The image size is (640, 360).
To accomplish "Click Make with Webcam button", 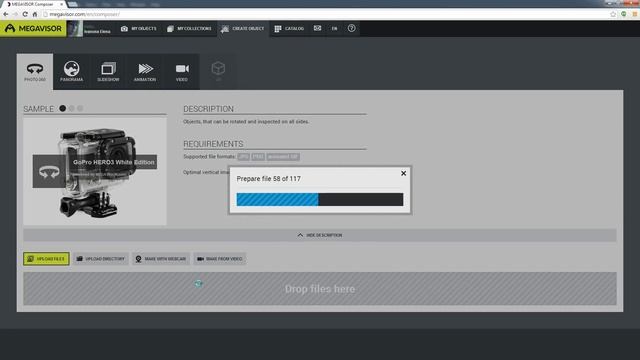I will tap(161, 259).
